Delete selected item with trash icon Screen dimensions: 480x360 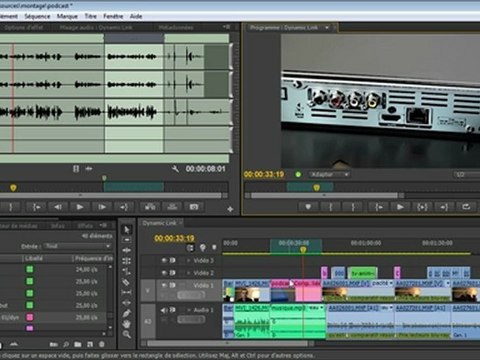102,344
